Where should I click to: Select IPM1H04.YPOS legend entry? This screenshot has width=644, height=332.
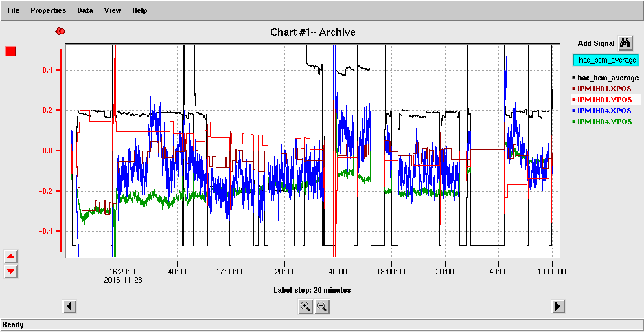(x=601, y=122)
